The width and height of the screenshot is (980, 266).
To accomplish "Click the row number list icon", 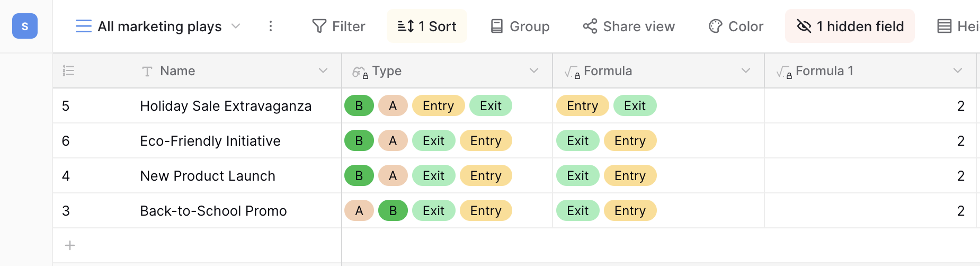I will 68,70.
